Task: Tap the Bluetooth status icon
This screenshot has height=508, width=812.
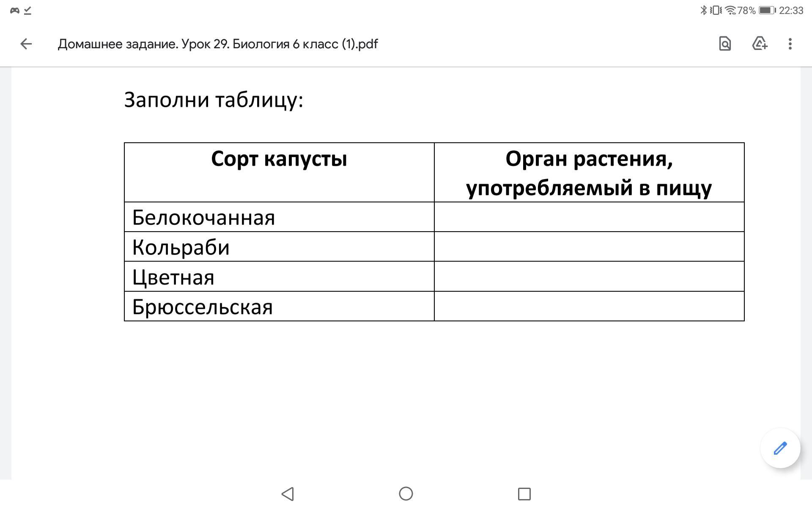Action: (704, 10)
